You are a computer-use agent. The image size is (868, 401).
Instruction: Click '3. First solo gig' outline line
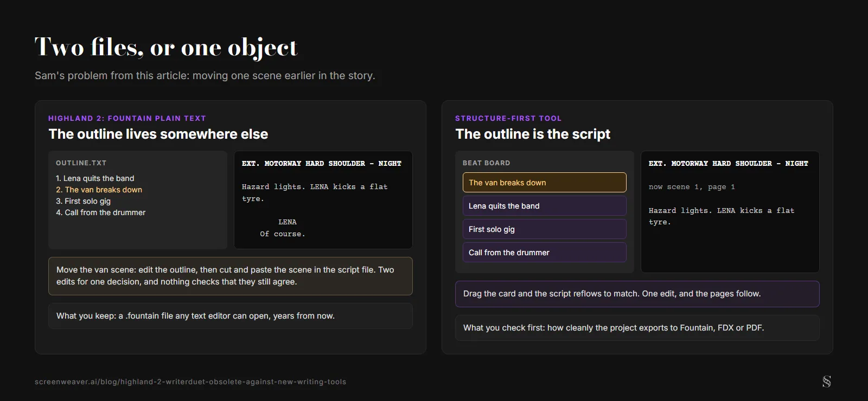[83, 201]
